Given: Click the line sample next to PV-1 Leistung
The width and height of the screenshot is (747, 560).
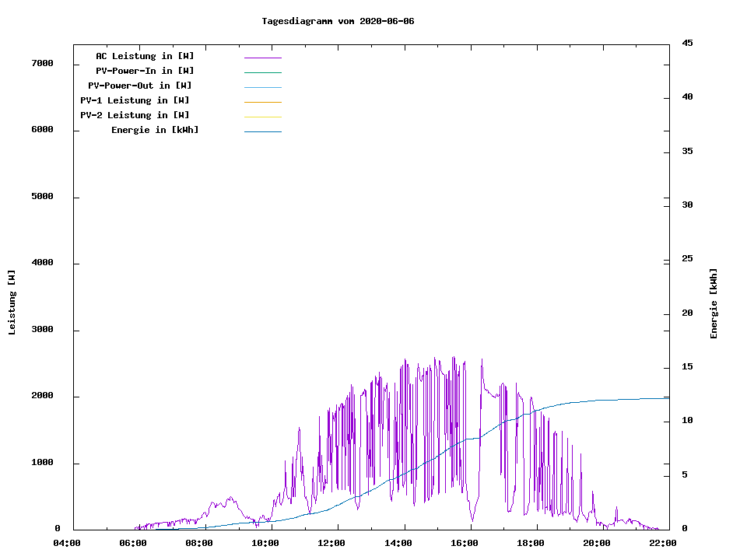Looking at the screenshot, I should click(x=262, y=102).
